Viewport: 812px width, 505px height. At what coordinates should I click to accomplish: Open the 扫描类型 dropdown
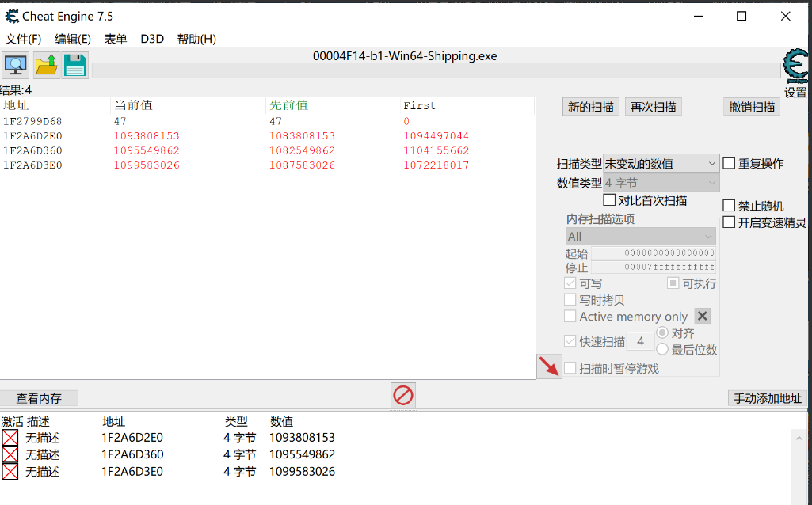(x=661, y=163)
